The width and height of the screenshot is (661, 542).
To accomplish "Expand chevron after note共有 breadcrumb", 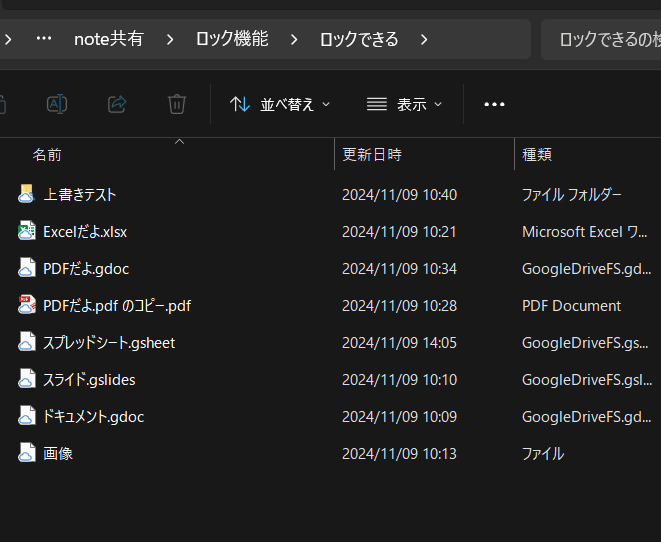I will pos(170,40).
